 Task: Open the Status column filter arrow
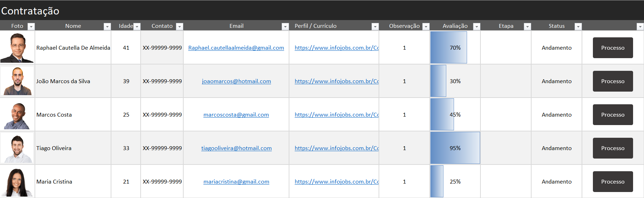click(x=578, y=26)
